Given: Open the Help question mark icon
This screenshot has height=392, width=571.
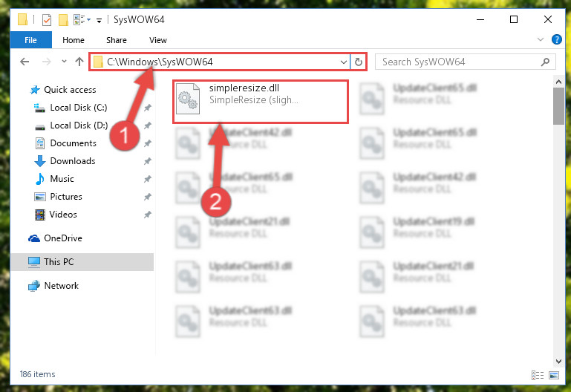Looking at the screenshot, I should (556, 39).
